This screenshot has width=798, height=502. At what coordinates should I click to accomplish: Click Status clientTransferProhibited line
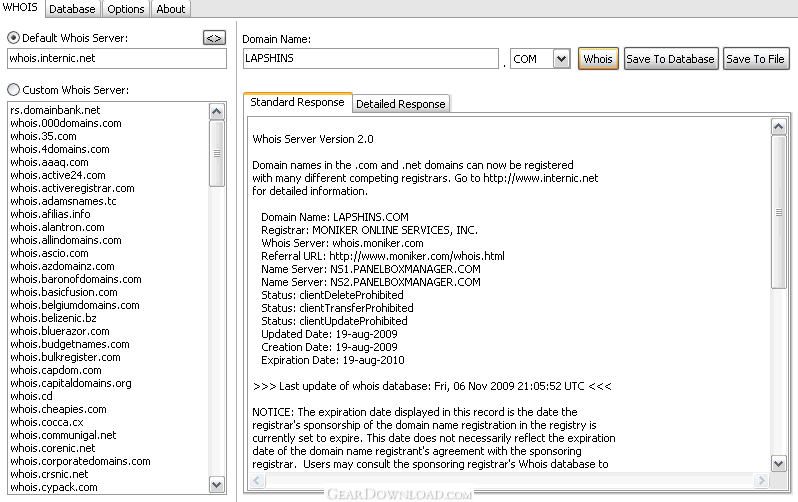click(337, 308)
